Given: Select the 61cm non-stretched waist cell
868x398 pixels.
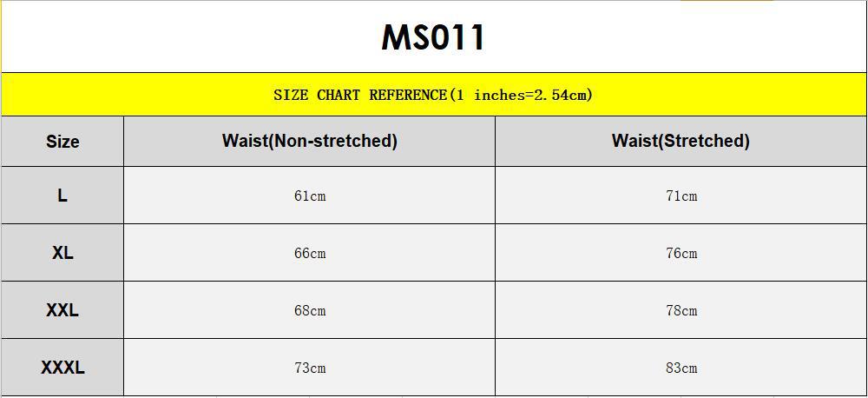Looking at the screenshot, I should (x=310, y=196).
